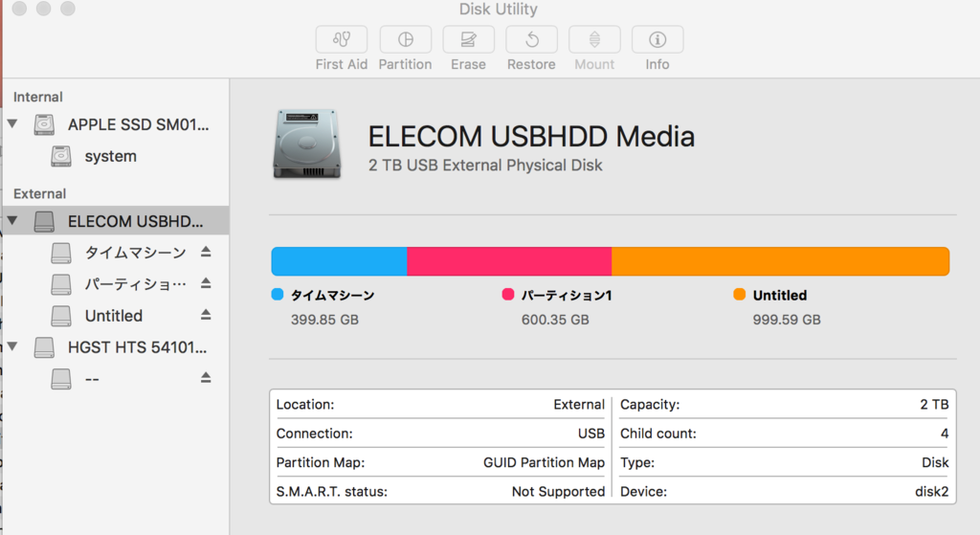The width and height of the screenshot is (980, 535).
Task: Eject the Untitled volume
Action: (x=206, y=315)
